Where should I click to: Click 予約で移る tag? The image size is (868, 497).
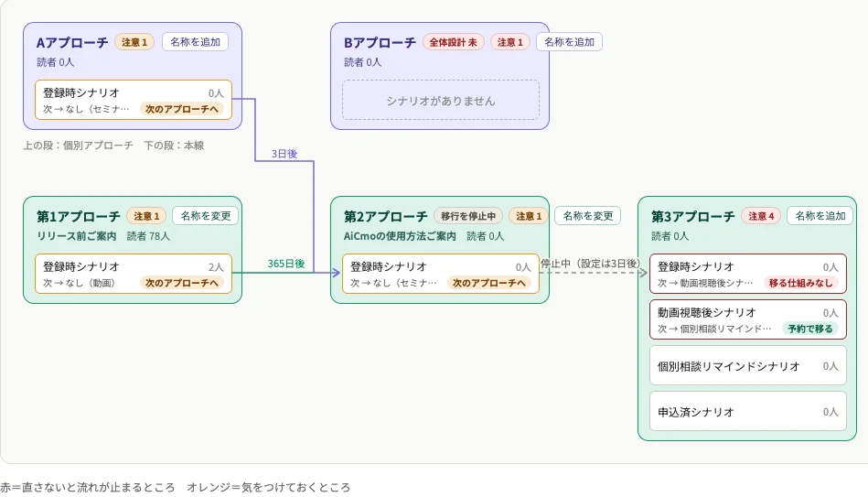(810, 330)
